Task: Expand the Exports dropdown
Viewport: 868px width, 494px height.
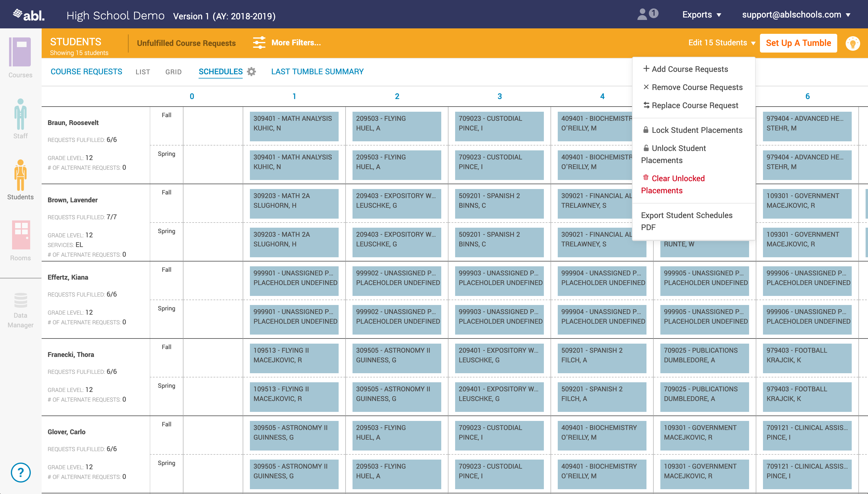Action: point(701,14)
